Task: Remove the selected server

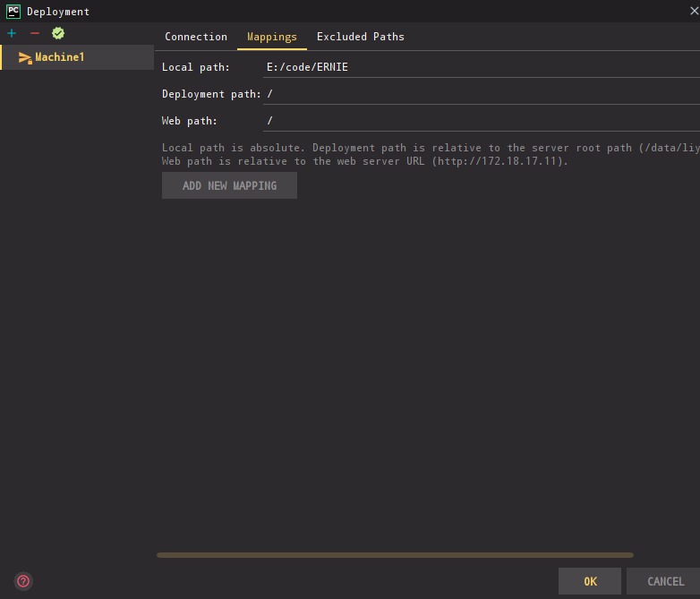Action: click(35, 33)
